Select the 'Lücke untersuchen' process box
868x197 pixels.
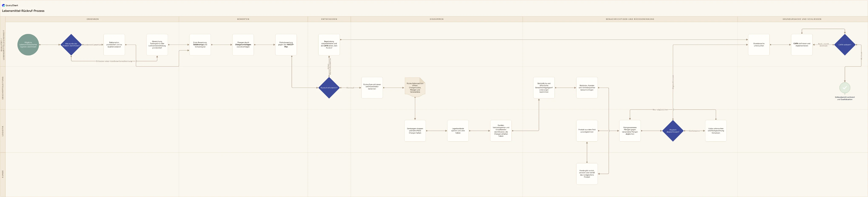tap(716, 131)
